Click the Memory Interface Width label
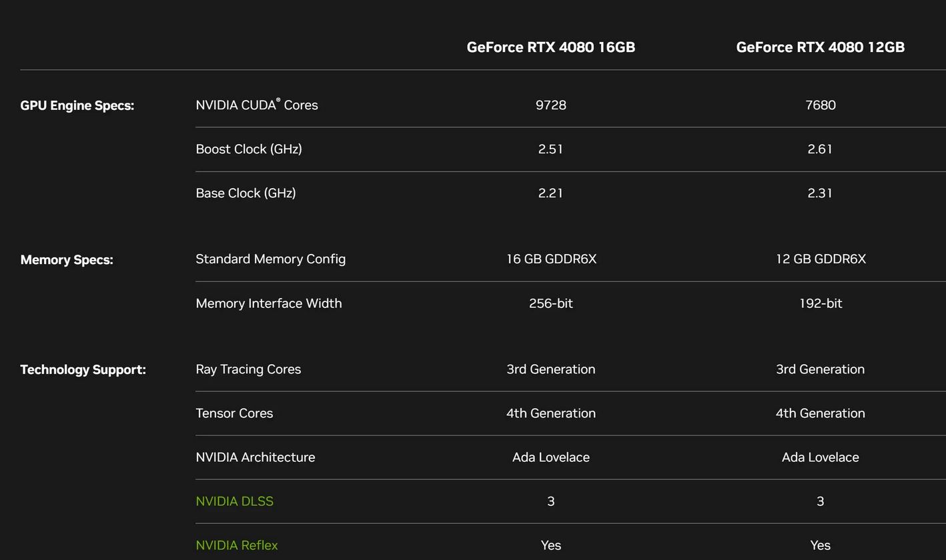 [269, 303]
